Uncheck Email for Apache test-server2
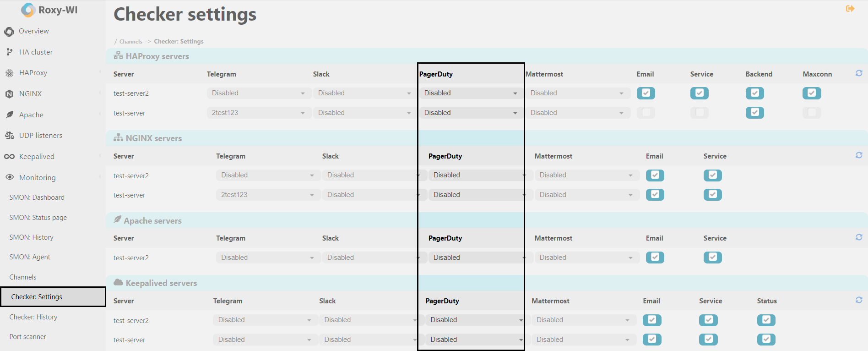The width and height of the screenshot is (868, 351). (655, 257)
